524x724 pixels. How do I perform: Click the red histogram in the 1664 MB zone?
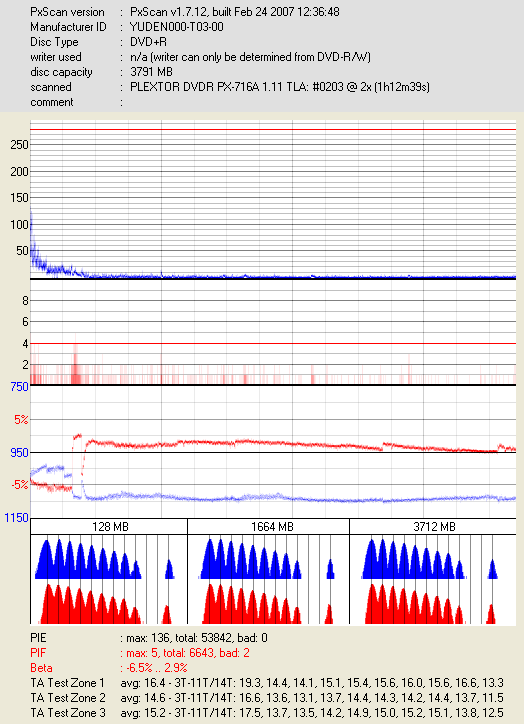pos(252,604)
